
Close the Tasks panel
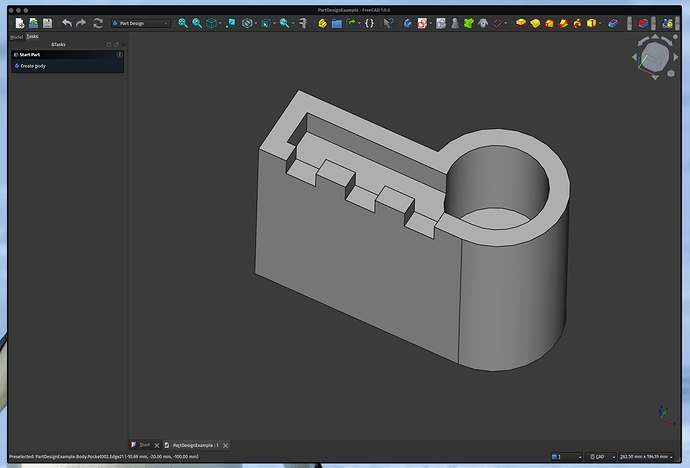(123, 44)
